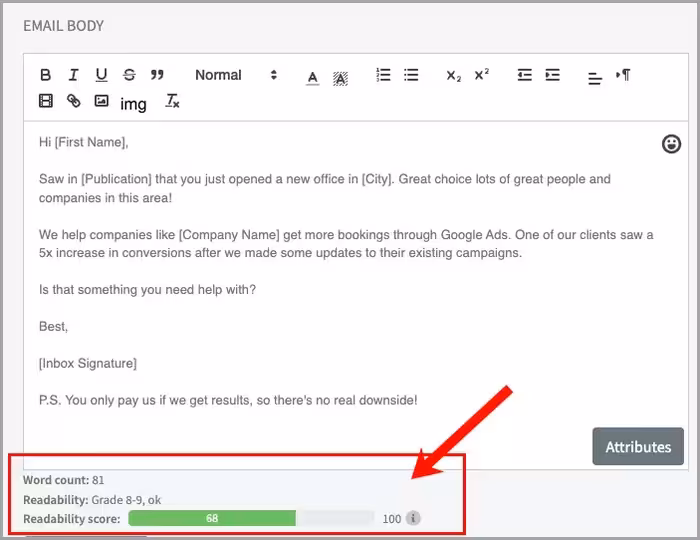700x540 pixels.
Task: Click the Attributes button
Action: pos(638,447)
